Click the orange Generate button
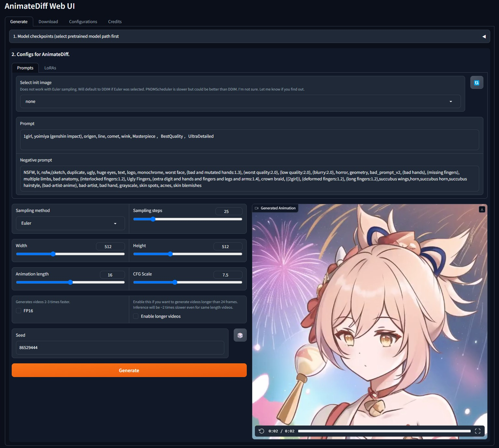This screenshot has width=499, height=448. tap(129, 371)
